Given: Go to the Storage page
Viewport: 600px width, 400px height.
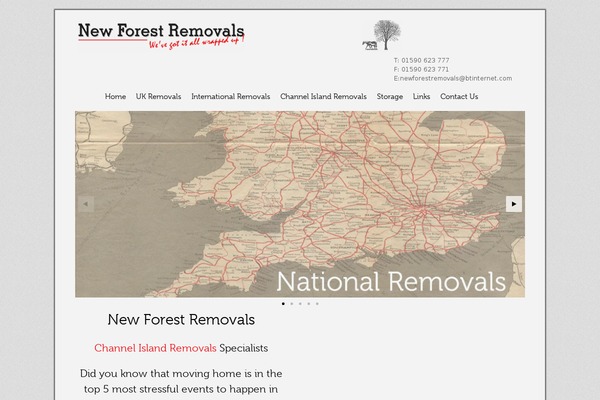Looking at the screenshot, I should click(x=390, y=97).
